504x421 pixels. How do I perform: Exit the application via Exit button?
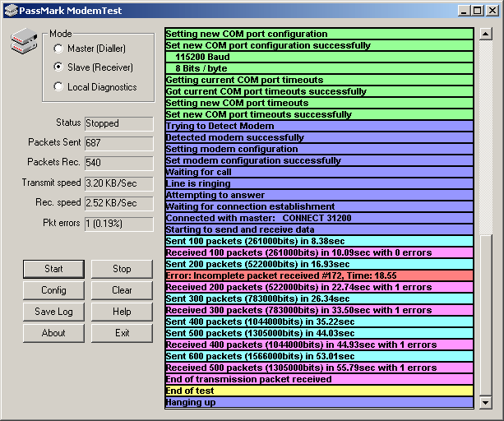point(122,333)
